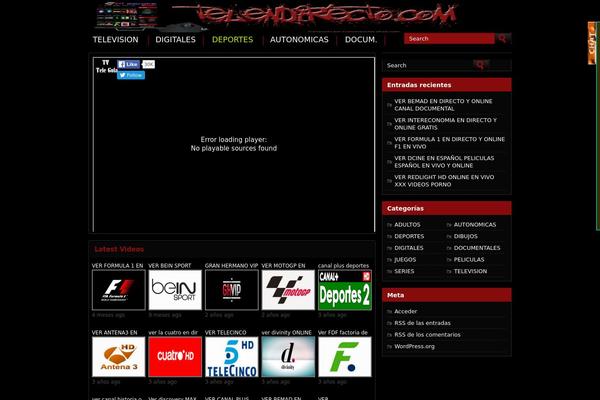
Task: Open the beIN Sport logo thumbnail
Action: (x=175, y=290)
